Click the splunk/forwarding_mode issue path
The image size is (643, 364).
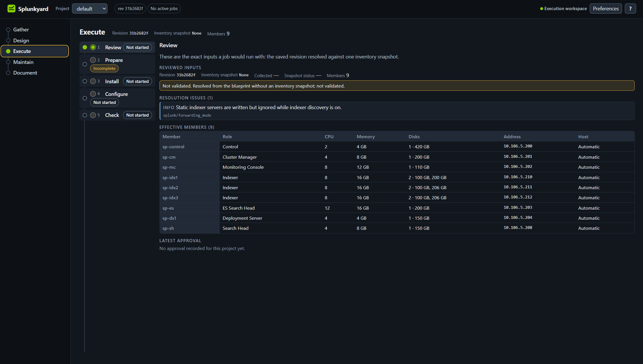[187, 115]
